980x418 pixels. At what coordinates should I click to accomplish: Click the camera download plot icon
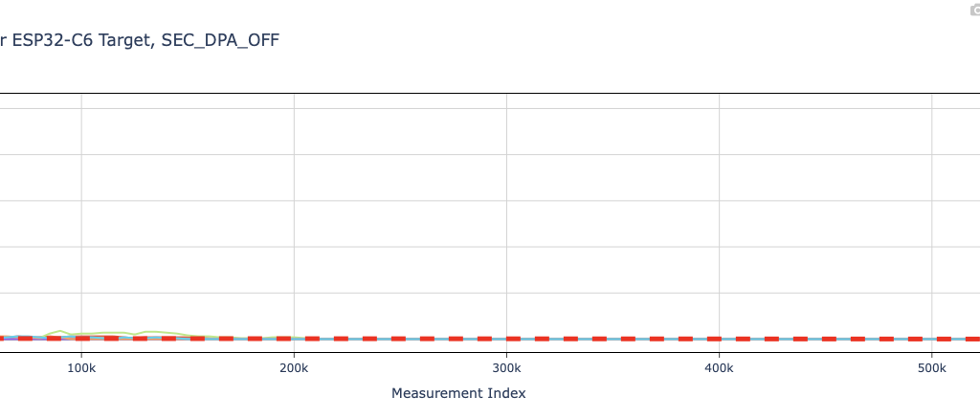pos(974,9)
